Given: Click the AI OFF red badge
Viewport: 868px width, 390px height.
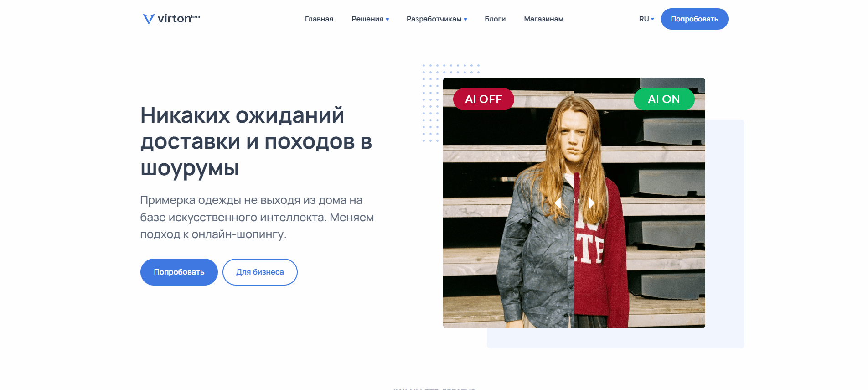Looking at the screenshot, I should coord(484,99).
